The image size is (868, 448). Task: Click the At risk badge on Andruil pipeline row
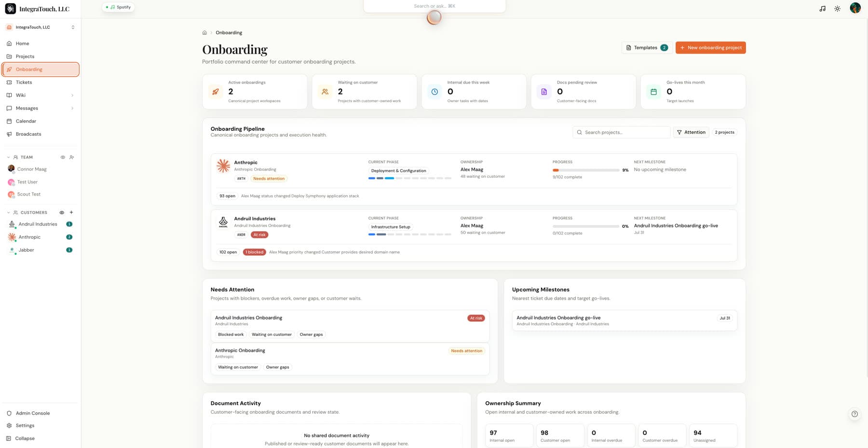[259, 235]
